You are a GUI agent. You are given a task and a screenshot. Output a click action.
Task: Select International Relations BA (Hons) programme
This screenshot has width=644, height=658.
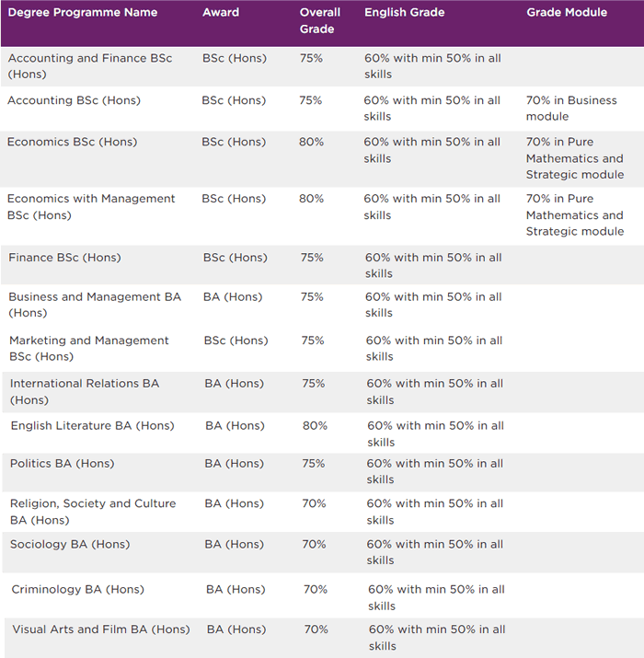(85, 391)
